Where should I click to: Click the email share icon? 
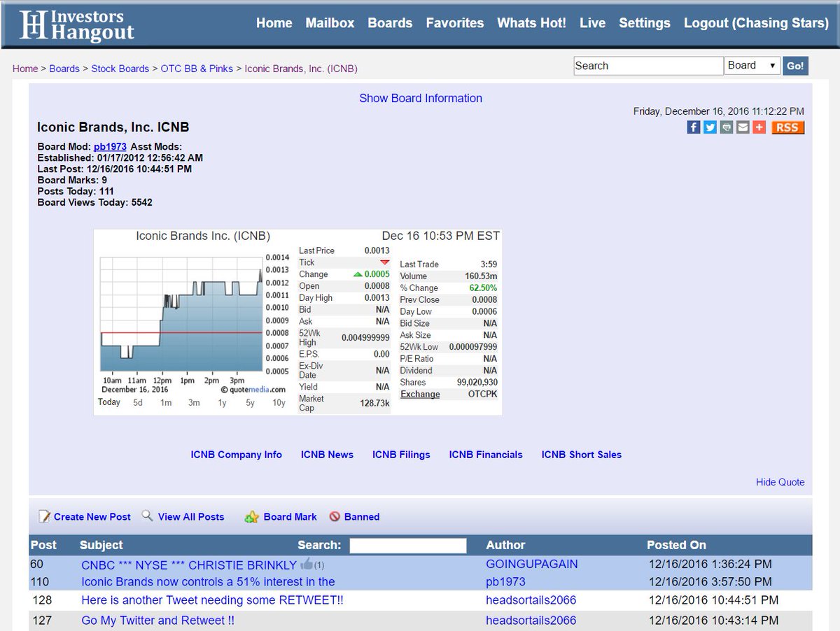[743, 127]
